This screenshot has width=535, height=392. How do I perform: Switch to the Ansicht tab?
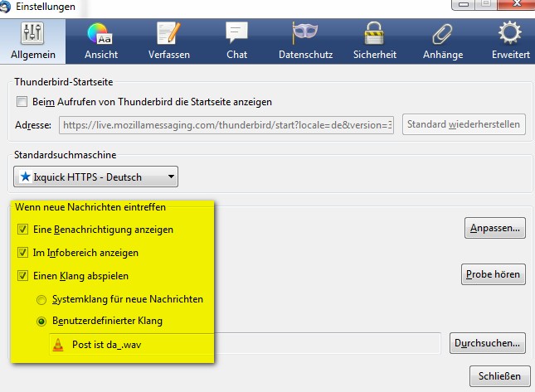coord(101,41)
